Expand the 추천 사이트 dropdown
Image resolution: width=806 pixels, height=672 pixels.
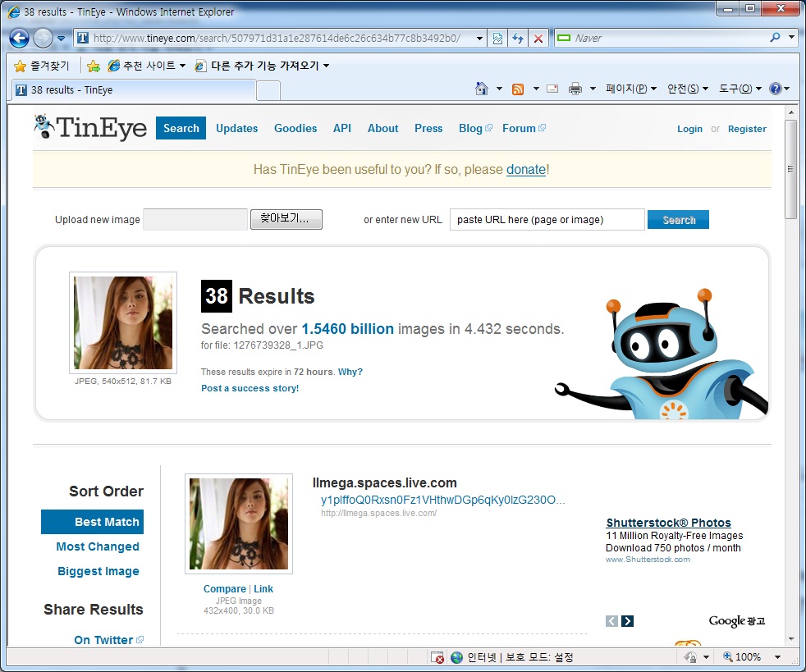[182, 66]
